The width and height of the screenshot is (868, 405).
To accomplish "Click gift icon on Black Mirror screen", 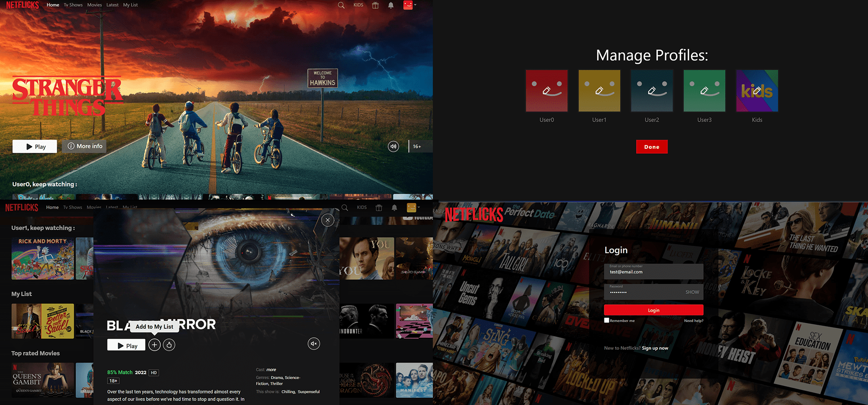I will tap(379, 208).
